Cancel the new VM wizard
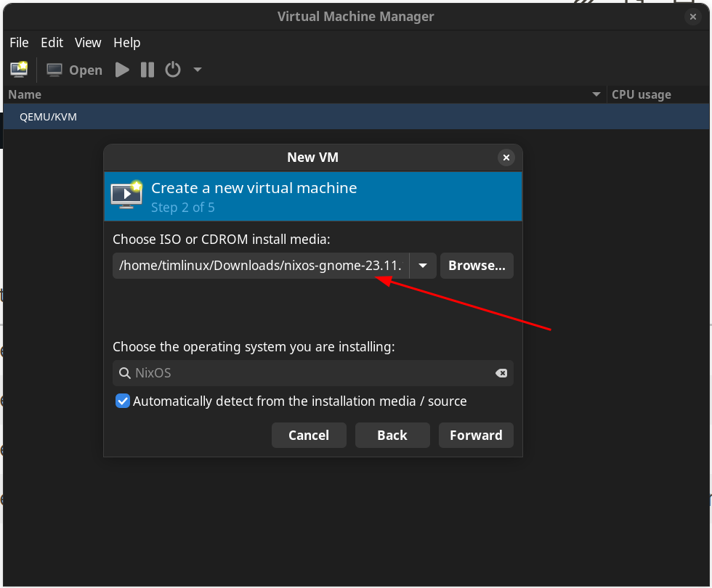Viewport: 712px width, 588px height. 309,436
